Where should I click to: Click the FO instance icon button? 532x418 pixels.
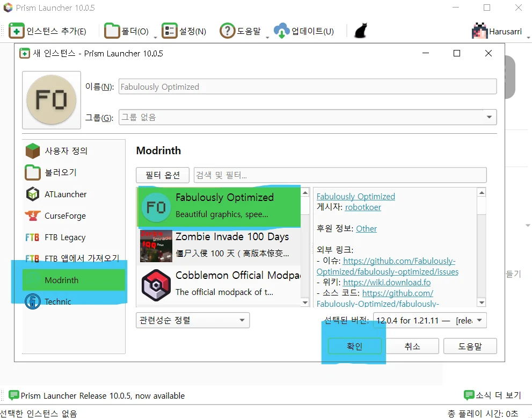point(52,100)
